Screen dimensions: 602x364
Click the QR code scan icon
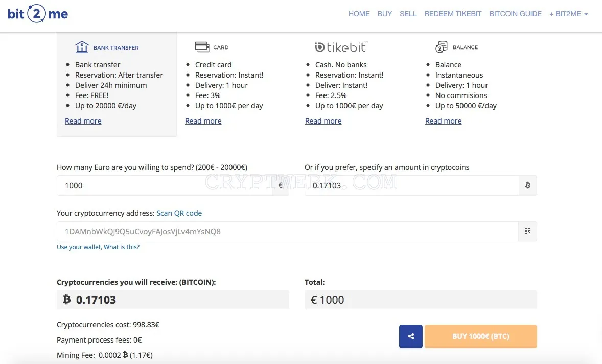point(527,231)
